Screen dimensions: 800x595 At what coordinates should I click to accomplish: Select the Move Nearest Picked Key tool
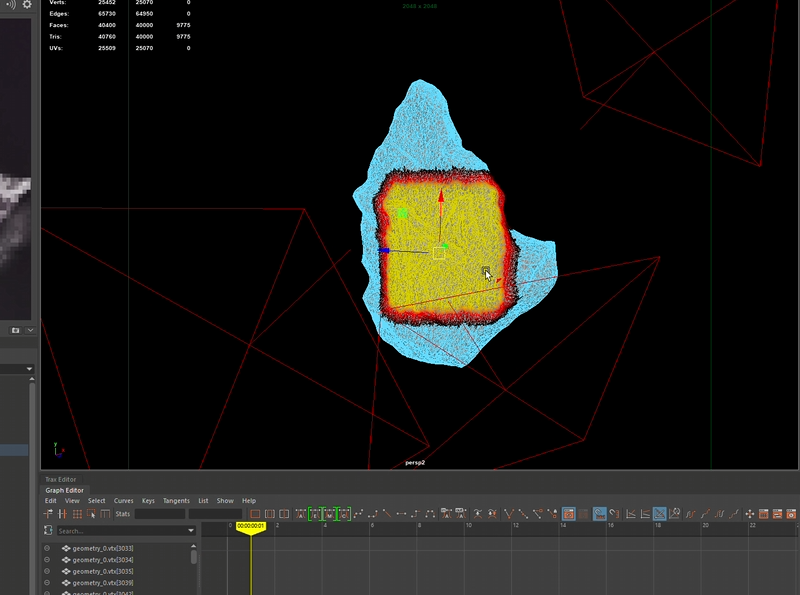(48, 514)
